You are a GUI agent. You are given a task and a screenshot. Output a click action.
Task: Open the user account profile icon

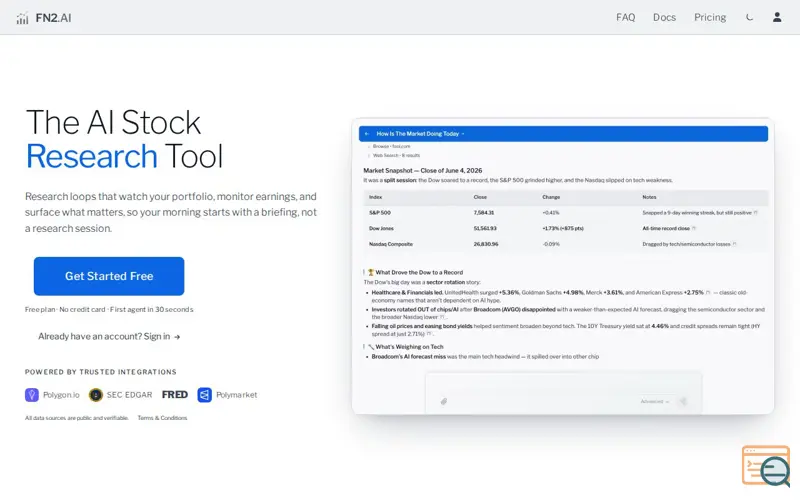[777, 17]
